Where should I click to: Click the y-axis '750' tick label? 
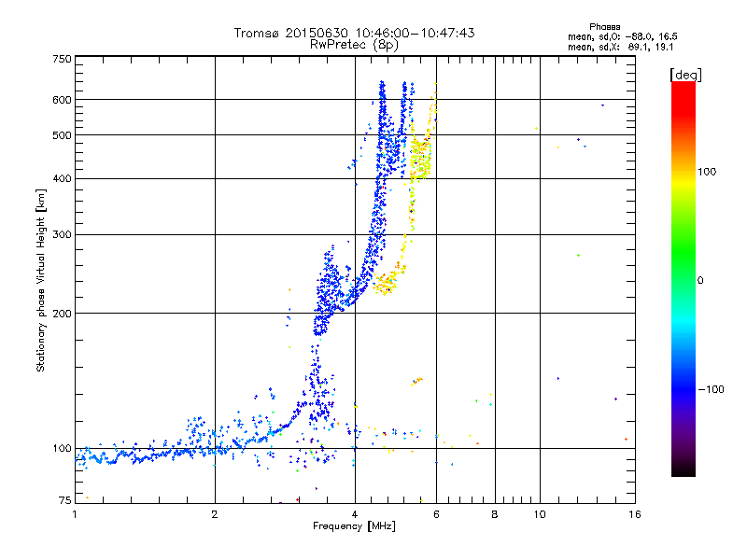(x=63, y=59)
